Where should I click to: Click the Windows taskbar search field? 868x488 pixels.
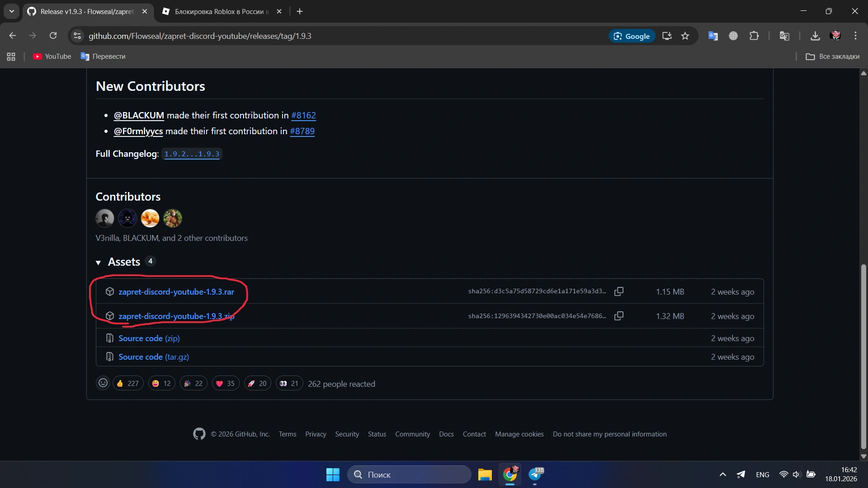coord(409,474)
